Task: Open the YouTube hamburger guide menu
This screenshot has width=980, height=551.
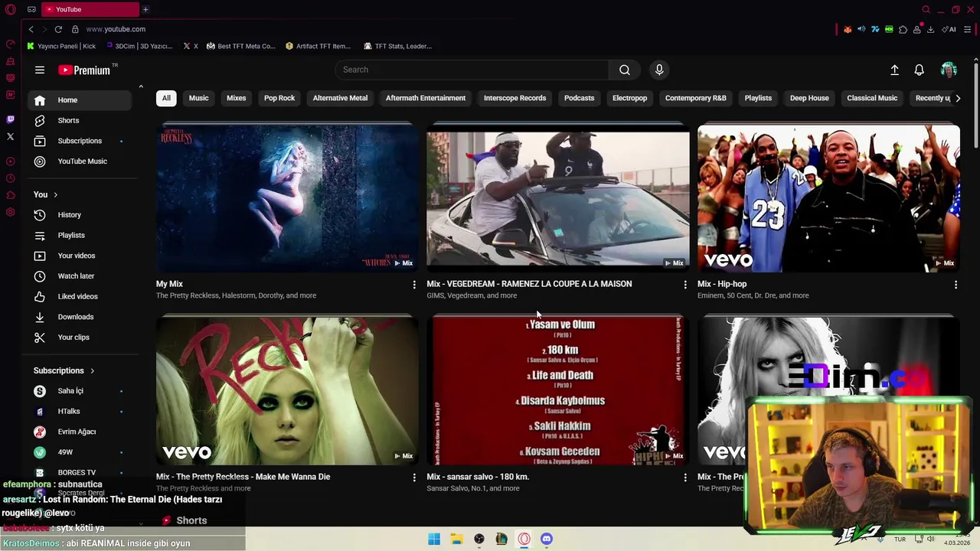Action: coord(40,70)
